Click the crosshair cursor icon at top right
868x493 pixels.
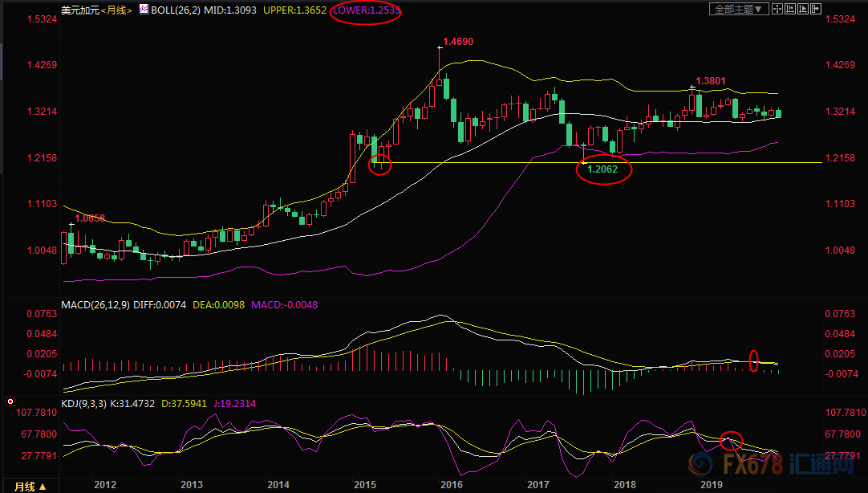point(778,9)
